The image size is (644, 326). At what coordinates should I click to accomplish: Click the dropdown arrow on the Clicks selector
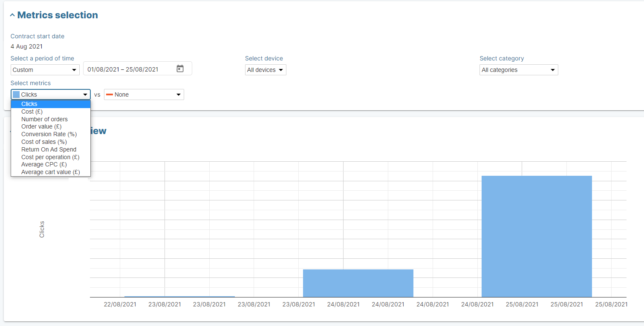click(x=85, y=94)
